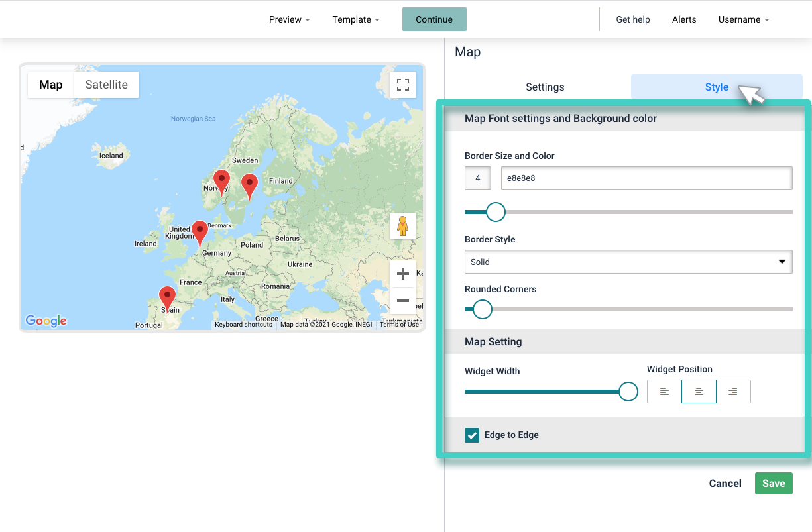Align widget position to center
812x532 pixels.
699,392
